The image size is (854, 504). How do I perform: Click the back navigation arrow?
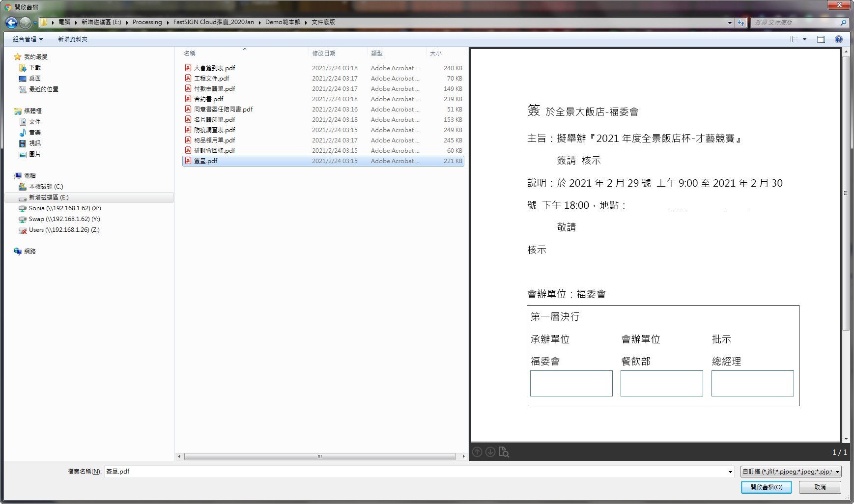[x=11, y=23]
